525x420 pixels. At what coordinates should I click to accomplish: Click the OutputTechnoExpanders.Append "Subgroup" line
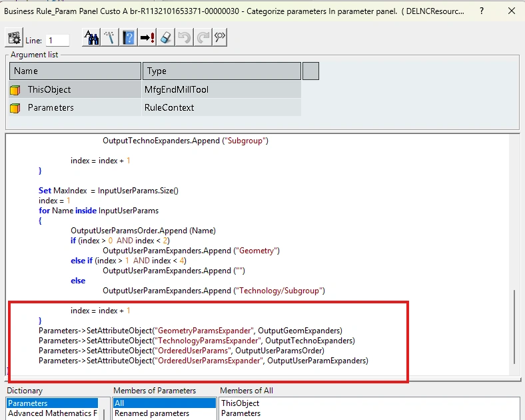coord(185,141)
